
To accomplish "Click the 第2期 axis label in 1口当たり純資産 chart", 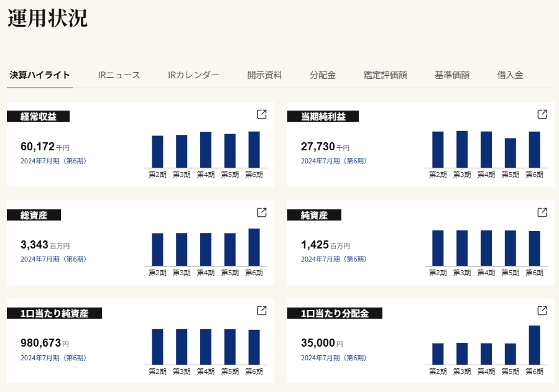I will pyautogui.click(x=157, y=371).
